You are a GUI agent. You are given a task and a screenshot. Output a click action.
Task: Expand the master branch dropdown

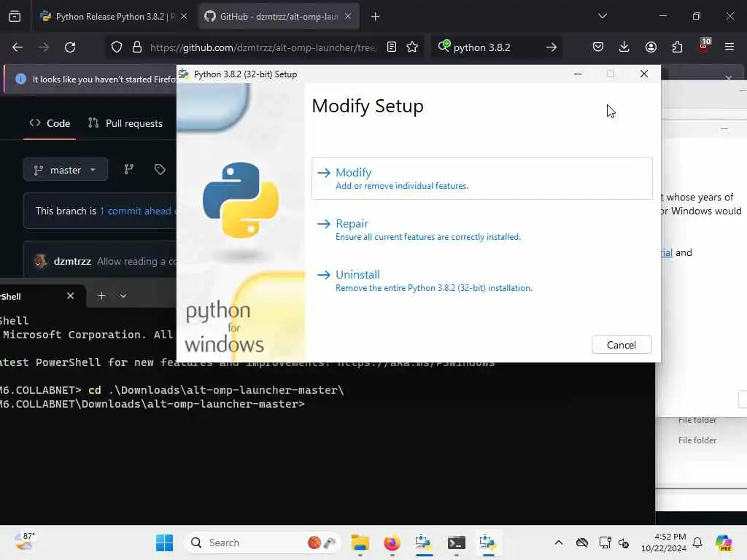click(x=66, y=170)
